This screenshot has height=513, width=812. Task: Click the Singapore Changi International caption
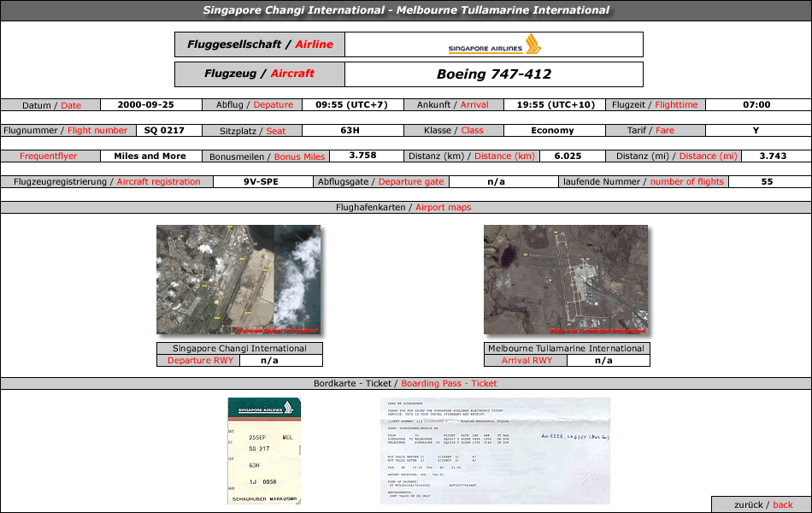tap(239, 348)
